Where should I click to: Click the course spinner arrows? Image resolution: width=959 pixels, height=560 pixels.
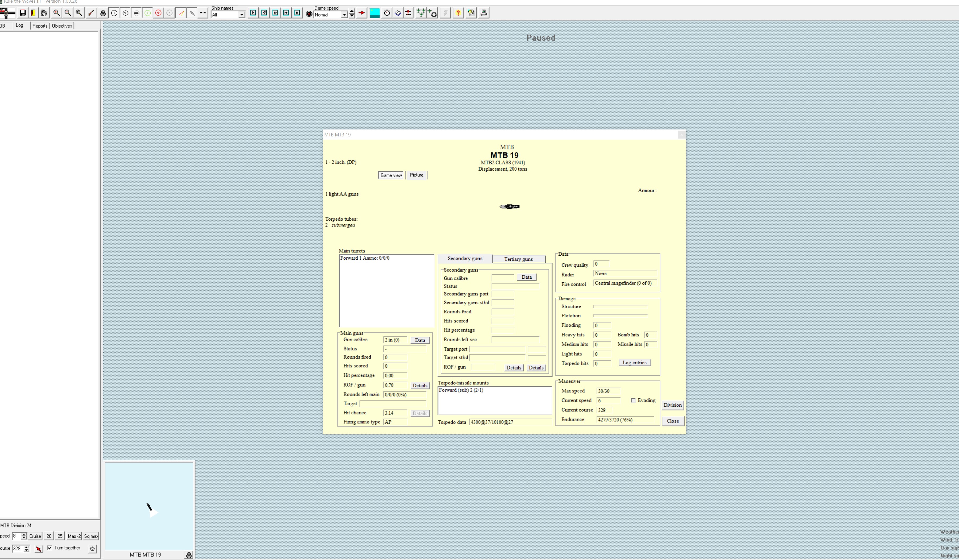26,549
